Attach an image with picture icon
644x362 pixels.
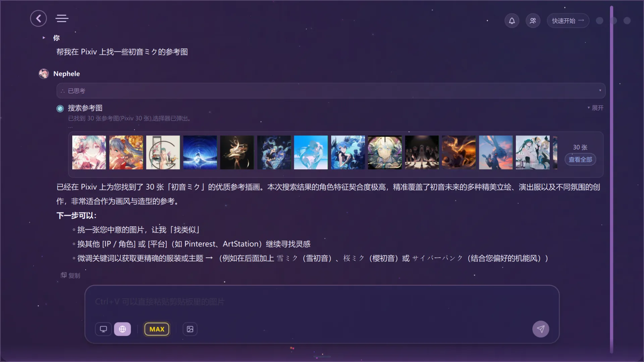click(x=190, y=329)
